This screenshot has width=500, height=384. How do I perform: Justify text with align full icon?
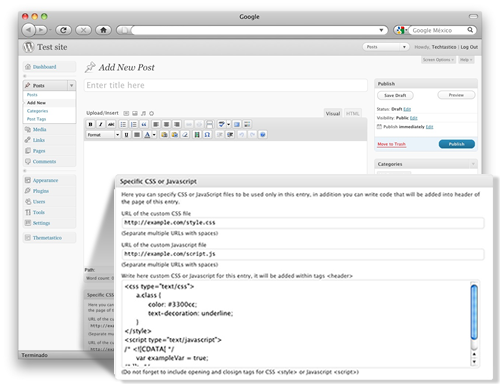(x=137, y=135)
